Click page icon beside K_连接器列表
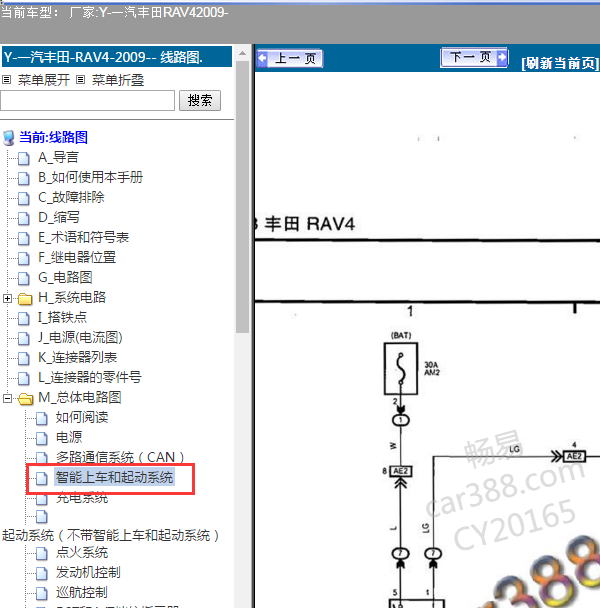This screenshot has width=600, height=608. (x=24, y=358)
